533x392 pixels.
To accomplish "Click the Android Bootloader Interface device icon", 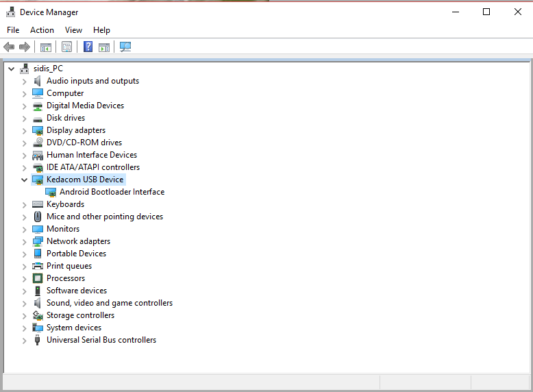I will (x=51, y=192).
